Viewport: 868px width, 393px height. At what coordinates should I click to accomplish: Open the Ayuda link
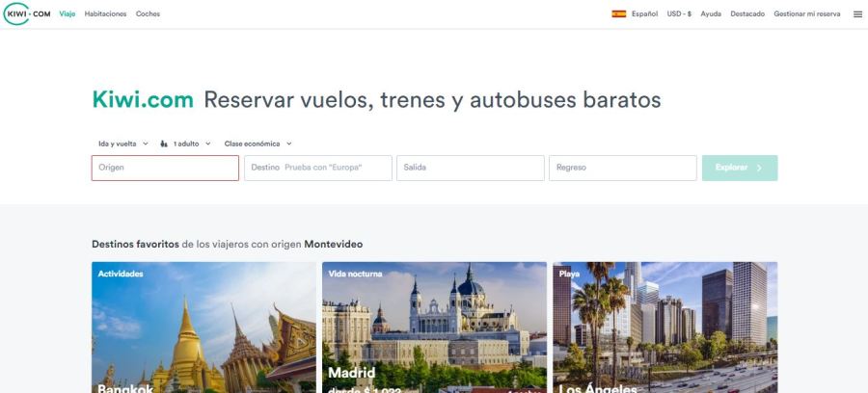pyautogui.click(x=711, y=14)
